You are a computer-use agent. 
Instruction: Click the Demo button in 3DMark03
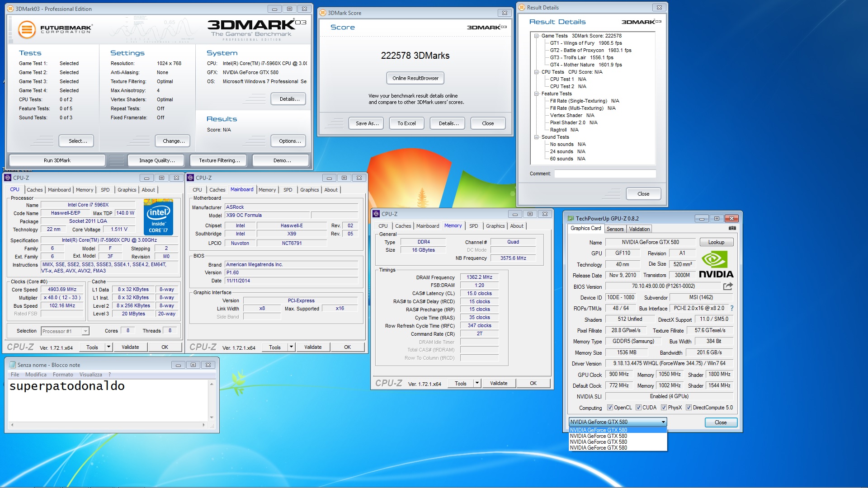[282, 160]
